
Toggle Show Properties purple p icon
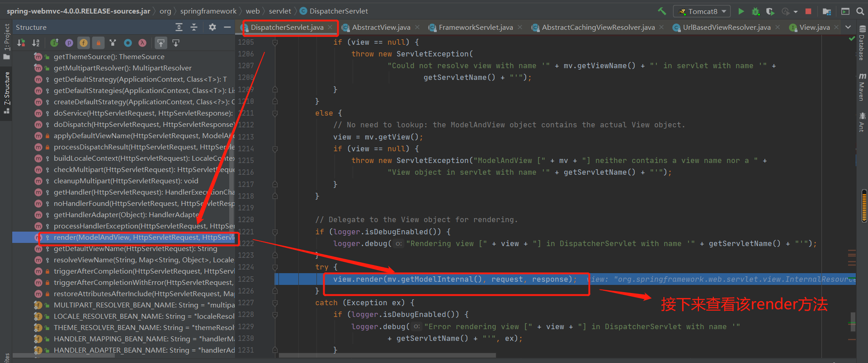(69, 43)
